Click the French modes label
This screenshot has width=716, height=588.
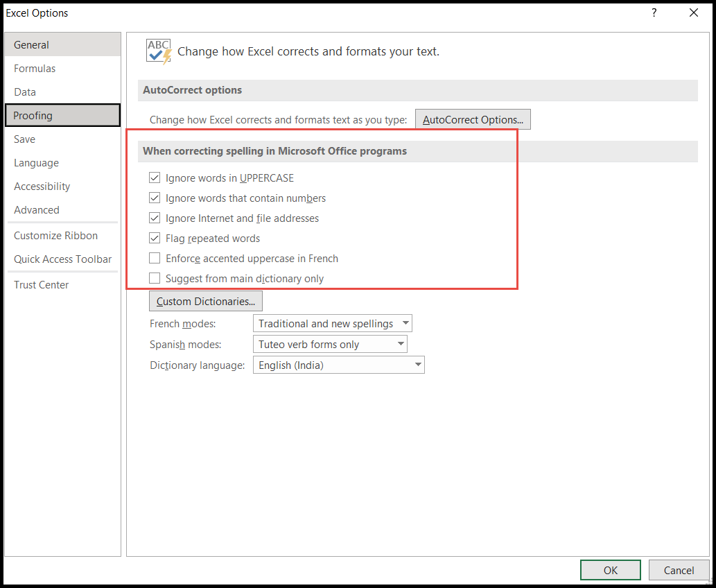pyautogui.click(x=183, y=324)
